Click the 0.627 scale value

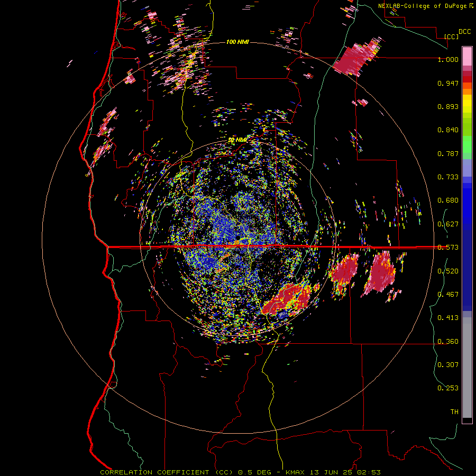[448, 224]
